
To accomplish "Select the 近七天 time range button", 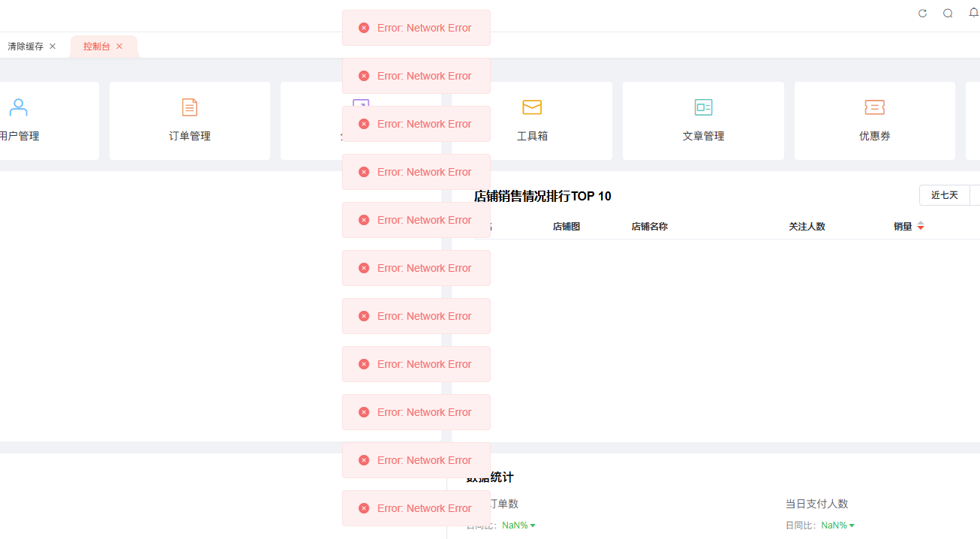I will 945,195.
